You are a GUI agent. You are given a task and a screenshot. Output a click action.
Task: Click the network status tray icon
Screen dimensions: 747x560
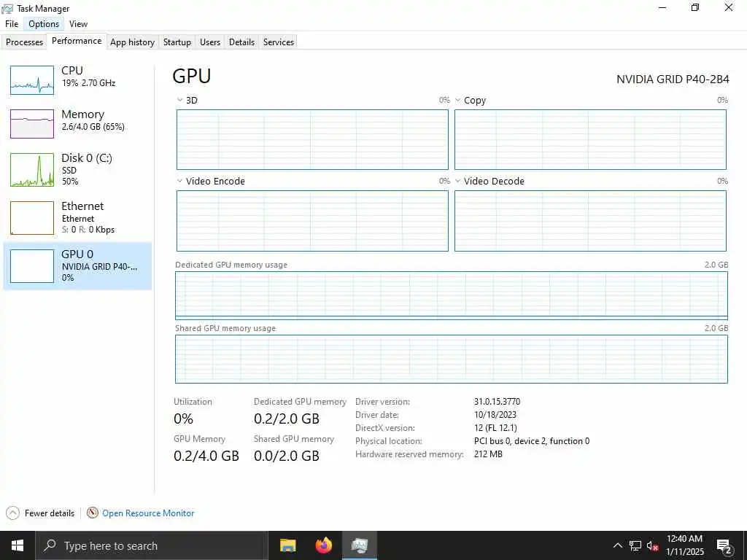[635, 545]
